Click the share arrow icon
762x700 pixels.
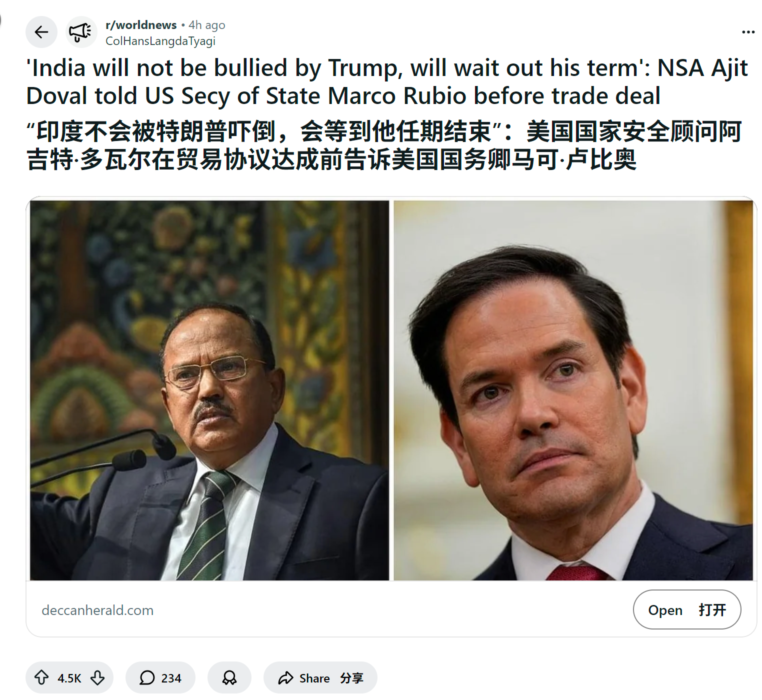(286, 678)
